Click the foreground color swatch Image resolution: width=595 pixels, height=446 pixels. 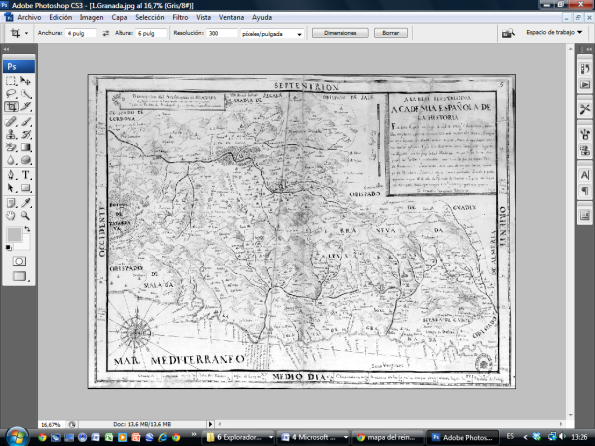[x=14, y=234]
